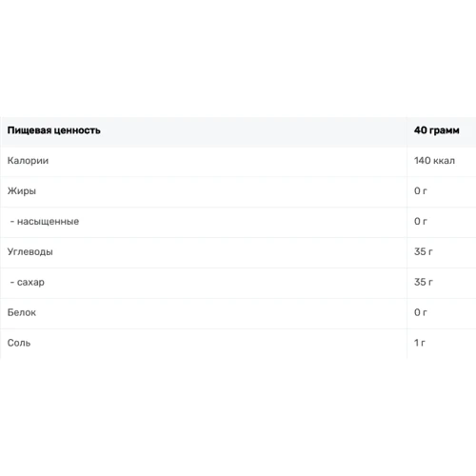
Task: Click the '40 грамм' column header
Action: [436, 130]
